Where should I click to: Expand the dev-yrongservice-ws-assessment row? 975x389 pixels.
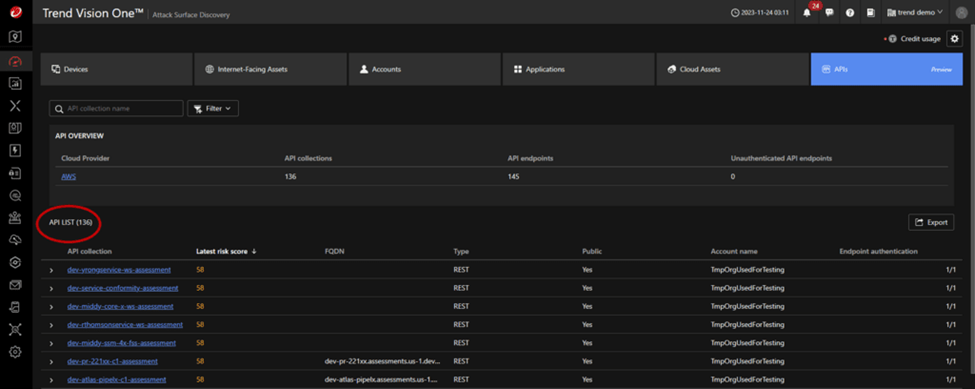coord(52,270)
